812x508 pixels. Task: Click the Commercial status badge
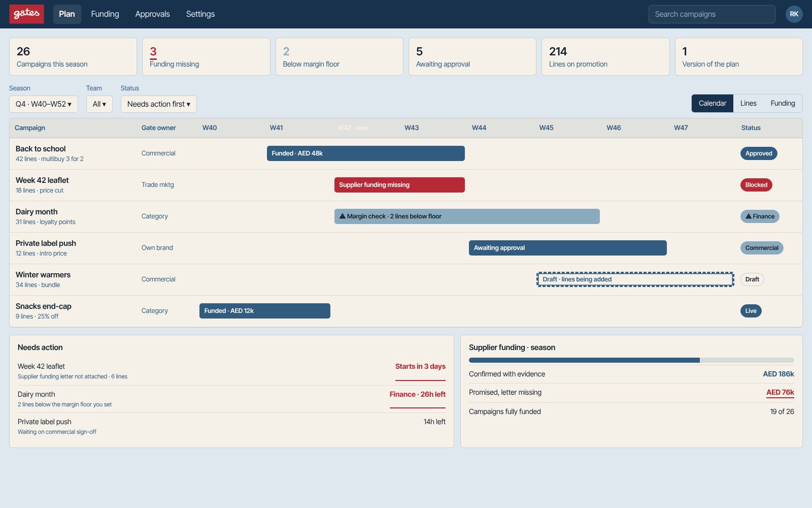(x=762, y=248)
